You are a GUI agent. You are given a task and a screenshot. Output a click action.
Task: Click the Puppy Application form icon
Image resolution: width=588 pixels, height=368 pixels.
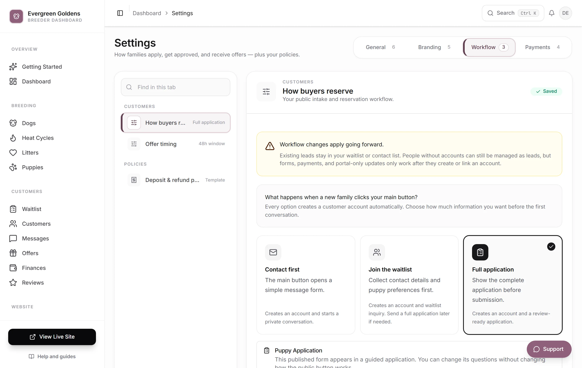(267, 350)
